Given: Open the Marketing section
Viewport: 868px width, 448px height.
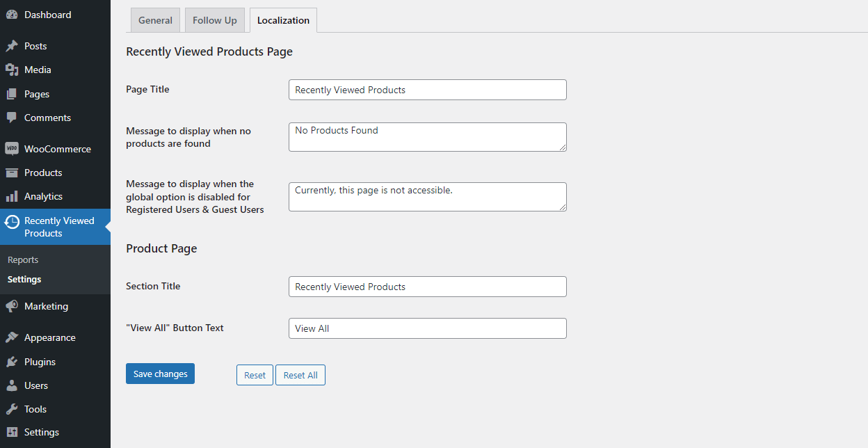Looking at the screenshot, I should pyautogui.click(x=45, y=306).
